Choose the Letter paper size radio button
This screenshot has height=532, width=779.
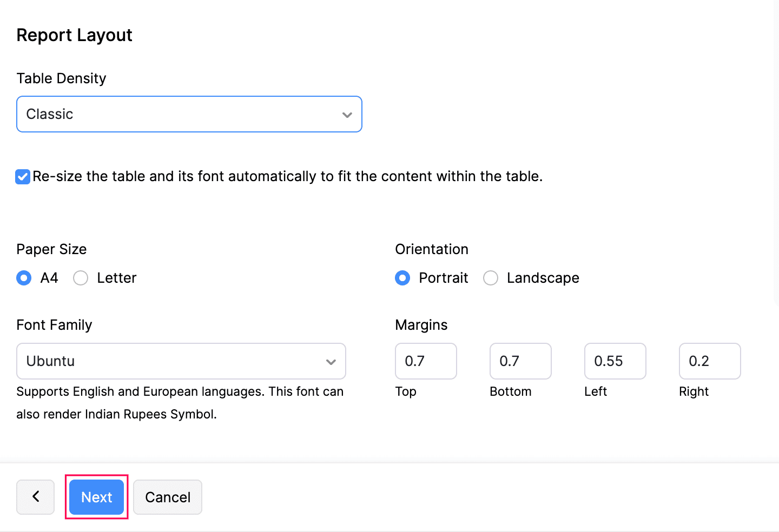pyautogui.click(x=81, y=278)
